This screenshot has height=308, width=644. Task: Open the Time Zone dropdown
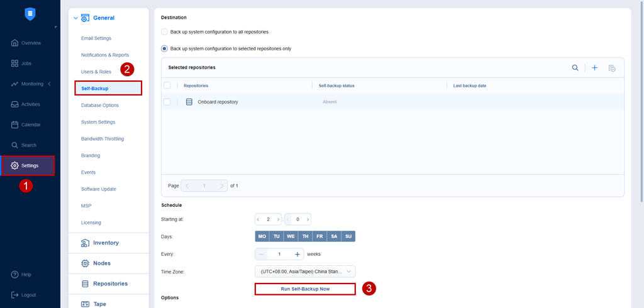pyautogui.click(x=305, y=272)
